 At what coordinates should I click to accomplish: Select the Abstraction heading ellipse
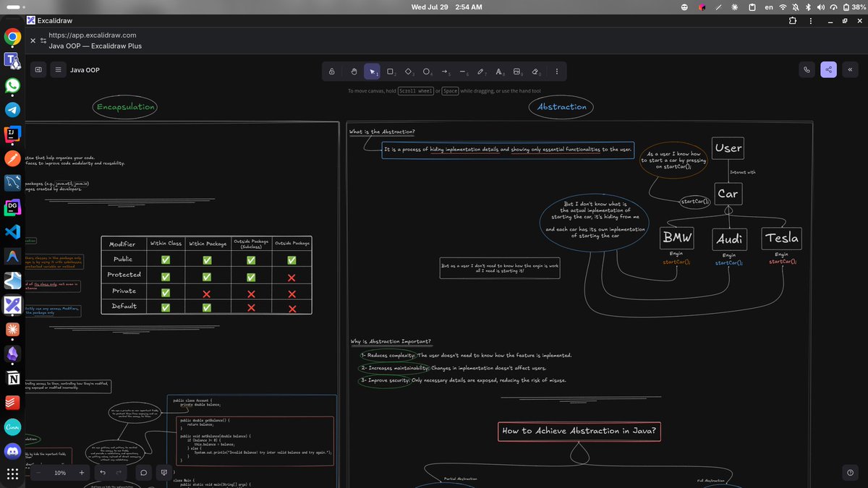click(x=562, y=107)
